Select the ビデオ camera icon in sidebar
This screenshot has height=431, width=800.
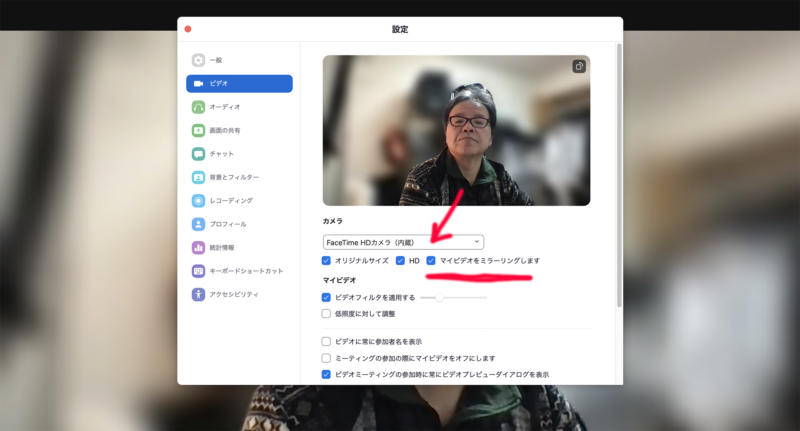pyautogui.click(x=198, y=84)
